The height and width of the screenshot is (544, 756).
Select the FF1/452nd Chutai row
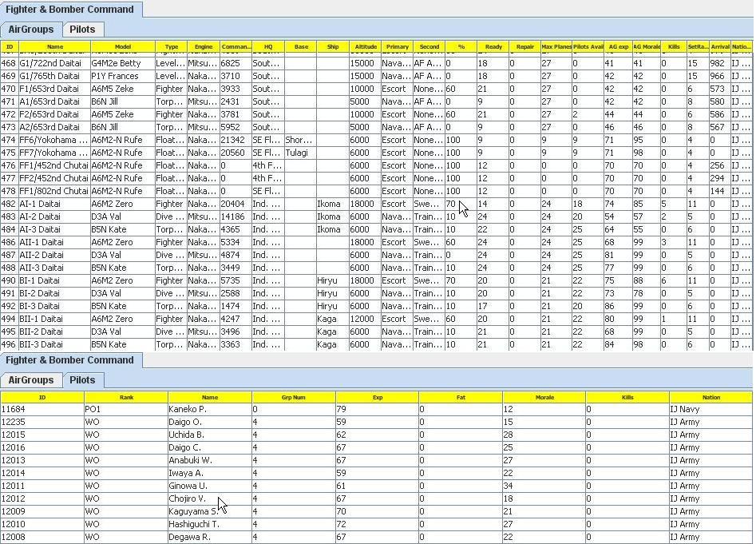(376, 165)
